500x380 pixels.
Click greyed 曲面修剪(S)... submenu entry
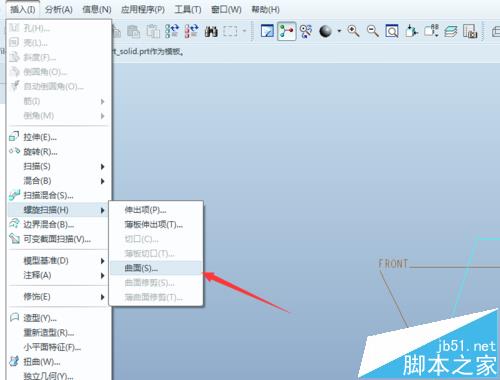tap(156, 283)
